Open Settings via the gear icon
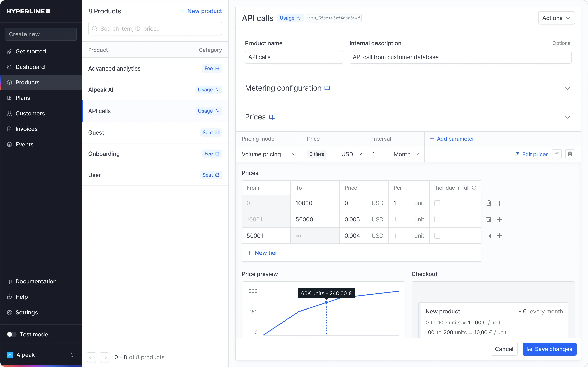The image size is (588, 367). click(9, 312)
